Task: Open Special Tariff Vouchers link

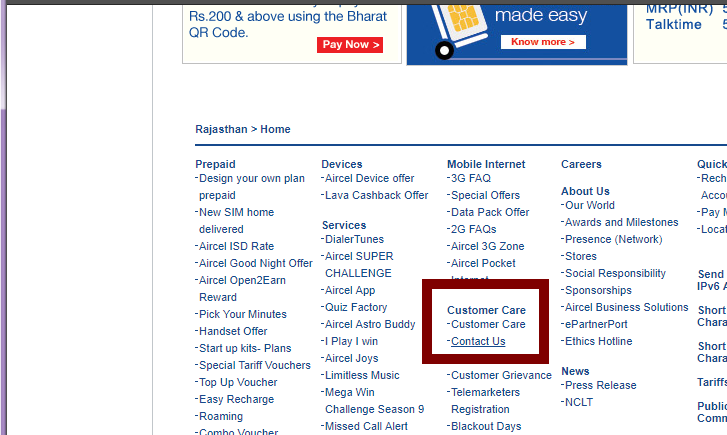Action: (x=255, y=365)
